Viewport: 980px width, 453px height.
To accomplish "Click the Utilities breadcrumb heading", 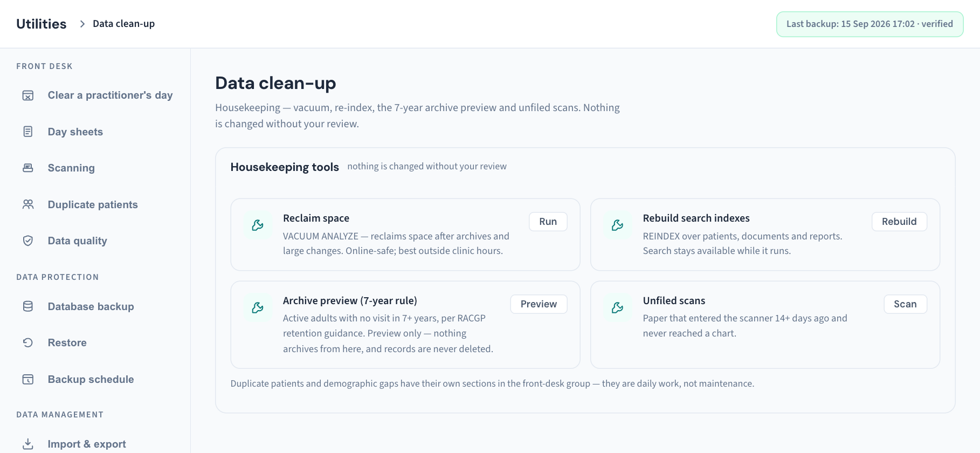I will [x=42, y=24].
